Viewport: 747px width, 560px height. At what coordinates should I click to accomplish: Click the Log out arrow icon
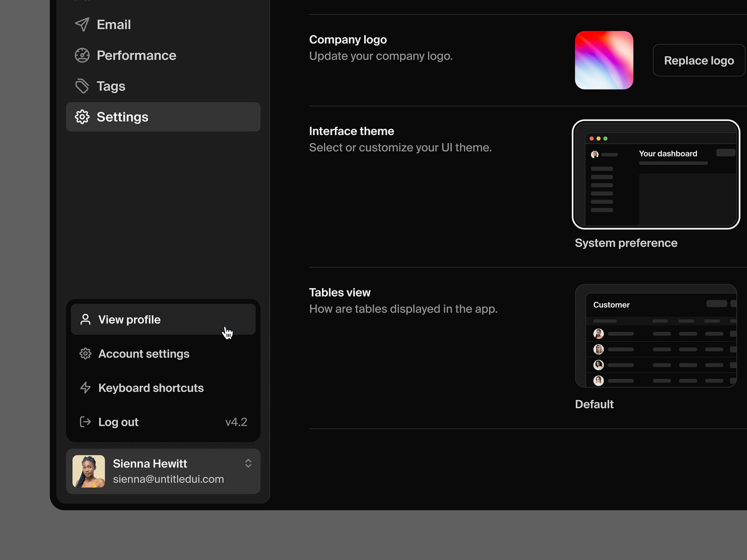click(86, 422)
